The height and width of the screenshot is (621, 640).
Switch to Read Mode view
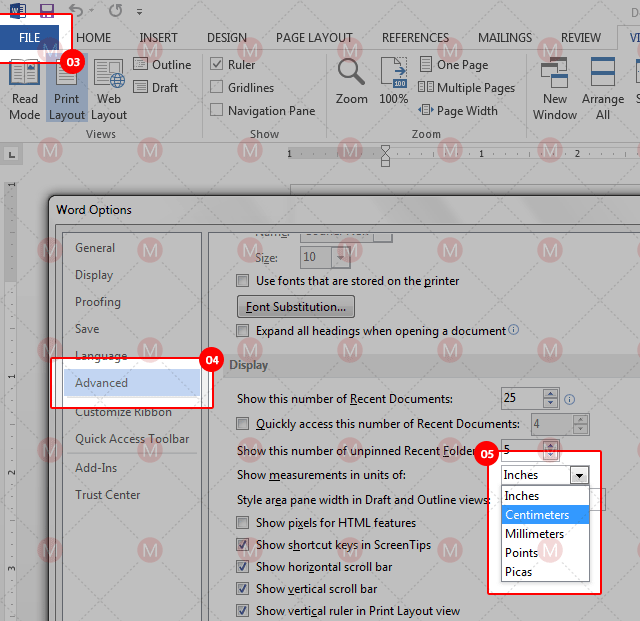pyautogui.click(x=24, y=89)
